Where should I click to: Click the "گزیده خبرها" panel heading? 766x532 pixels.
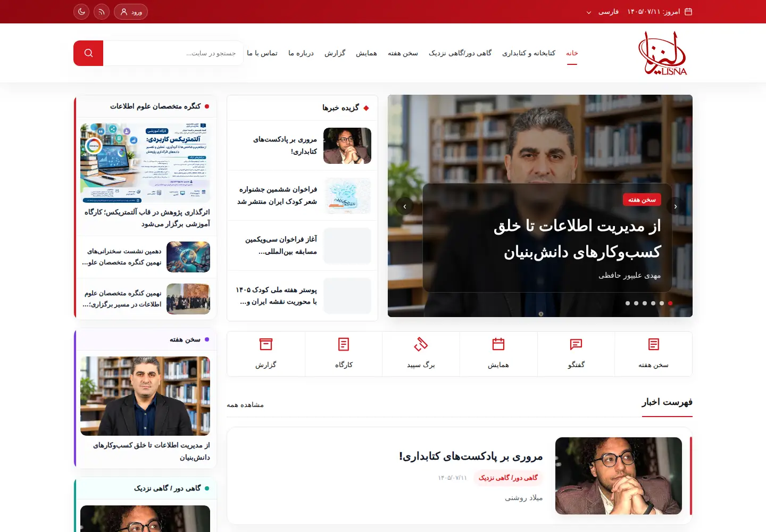(x=340, y=108)
